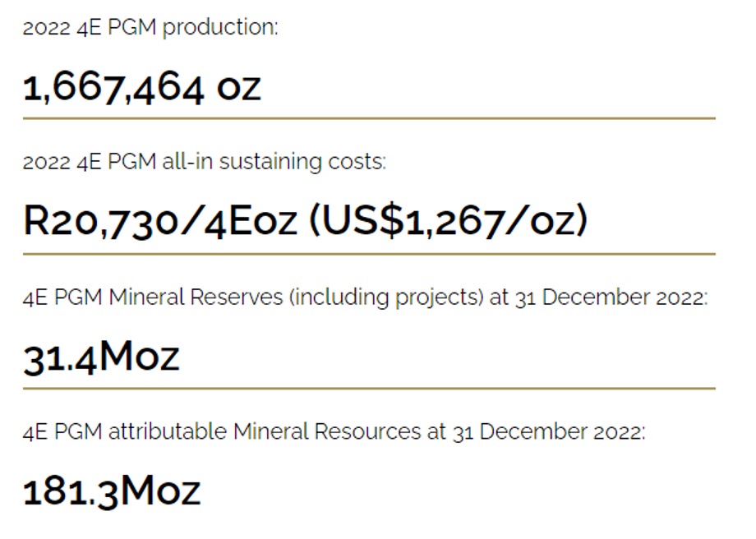Click the word 'attributable' in last heading
Image resolution: width=756 pixels, height=539 pixels.
pos(168,431)
